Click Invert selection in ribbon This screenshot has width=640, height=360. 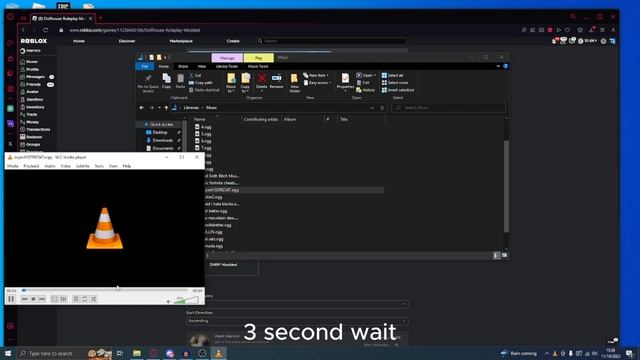pos(398,90)
